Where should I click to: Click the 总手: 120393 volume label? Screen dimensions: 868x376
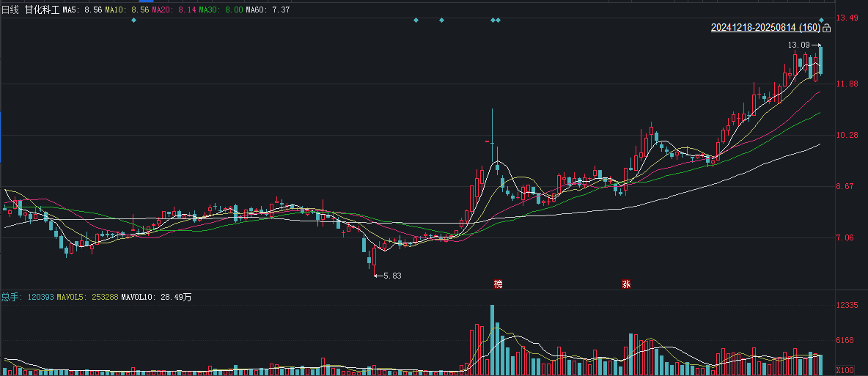28,298
